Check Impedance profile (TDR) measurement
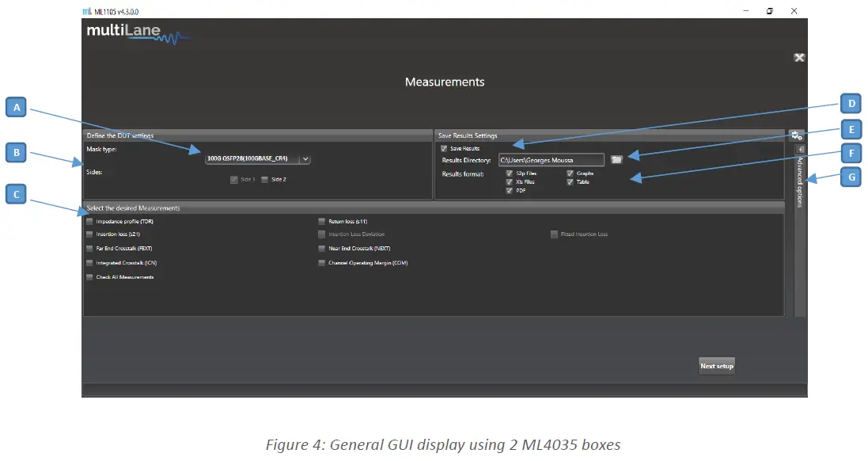The image size is (868, 461). pos(89,221)
